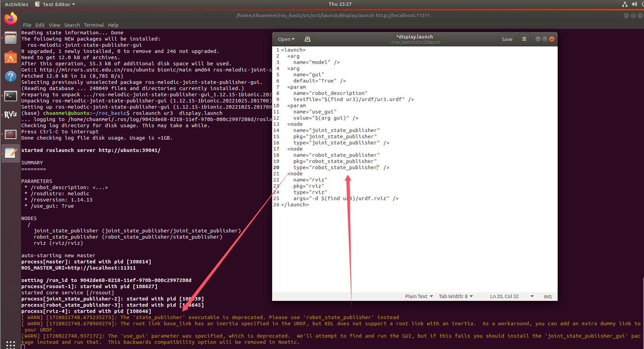Image resolution: width=644 pixels, height=349 pixels.
Task: Open RViz from the dock
Action: (11, 115)
